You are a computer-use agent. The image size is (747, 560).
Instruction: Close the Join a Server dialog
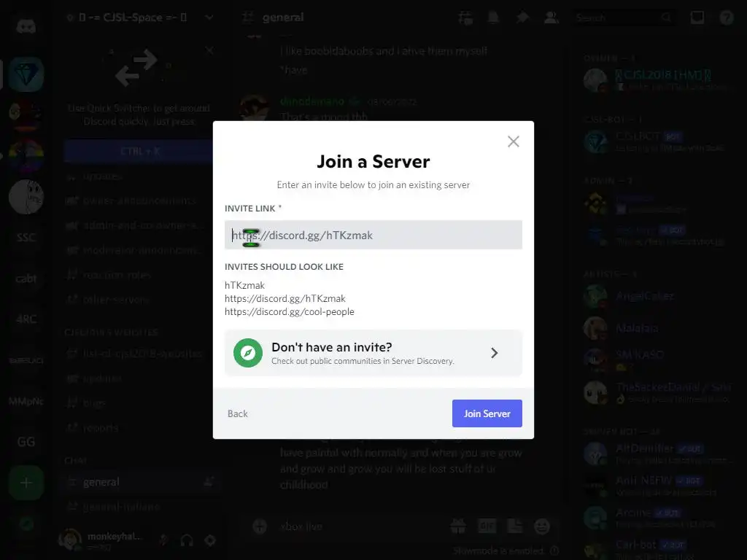[513, 141]
